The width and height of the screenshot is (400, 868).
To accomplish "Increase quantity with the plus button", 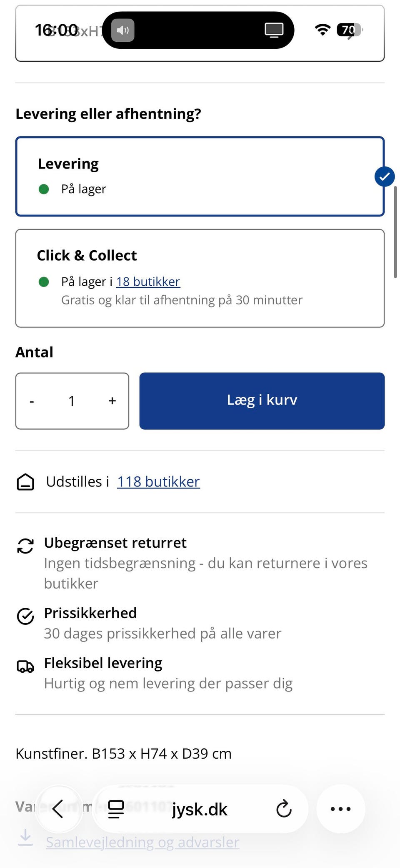I will [x=112, y=401].
